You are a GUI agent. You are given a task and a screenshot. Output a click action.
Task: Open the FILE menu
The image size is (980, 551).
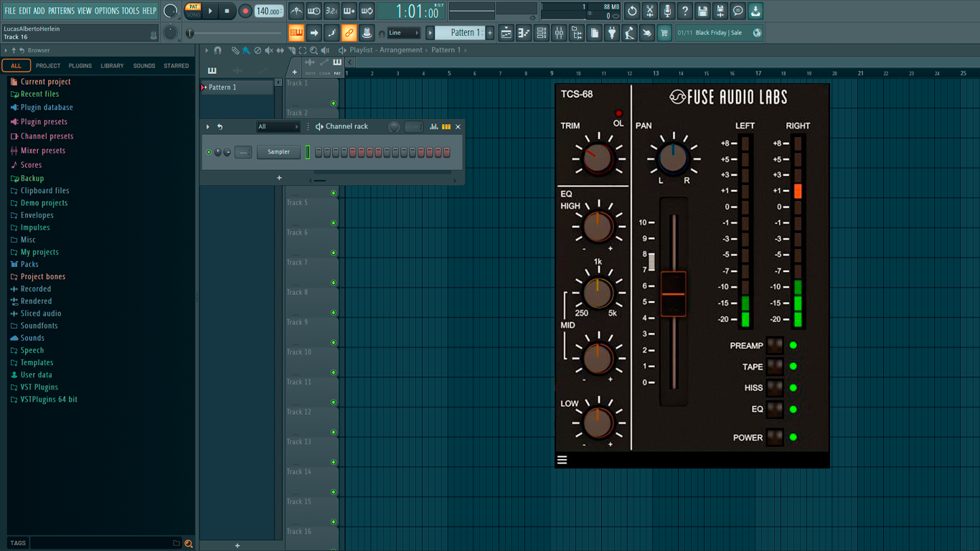10,11
